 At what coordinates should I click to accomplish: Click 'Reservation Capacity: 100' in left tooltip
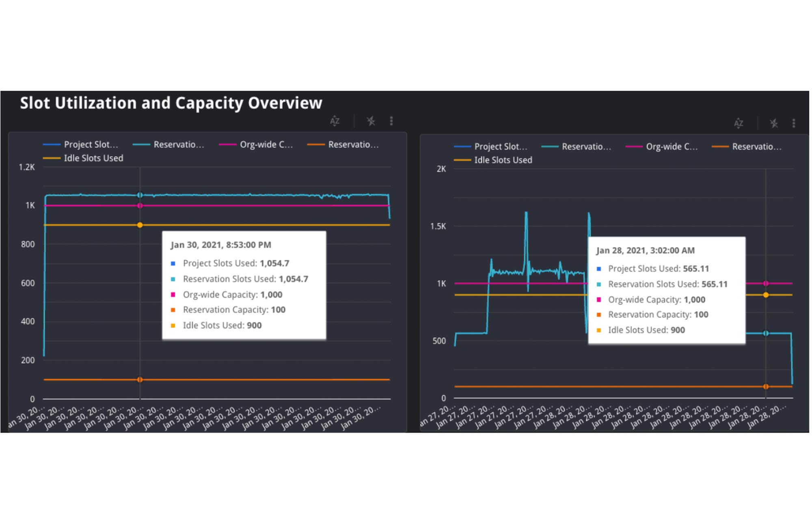[228, 310]
